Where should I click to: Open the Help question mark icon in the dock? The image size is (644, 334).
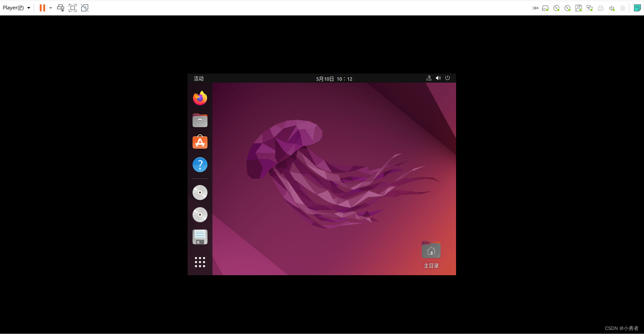200,165
